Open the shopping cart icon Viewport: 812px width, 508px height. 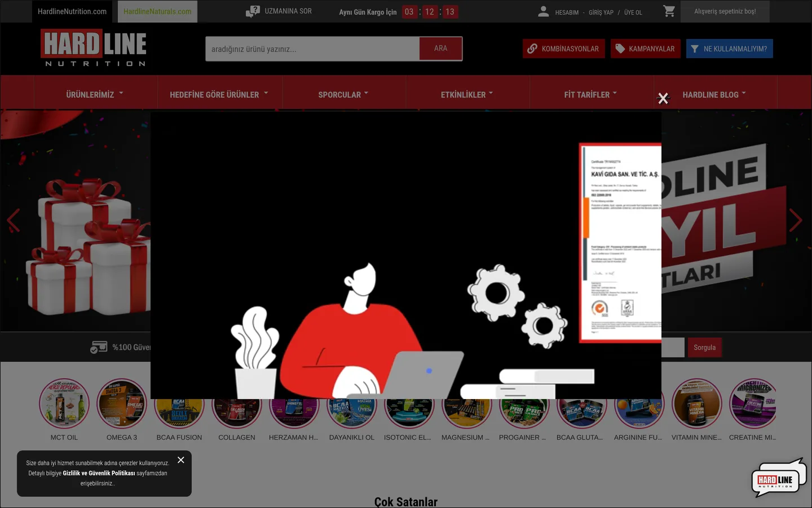pos(669,11)
